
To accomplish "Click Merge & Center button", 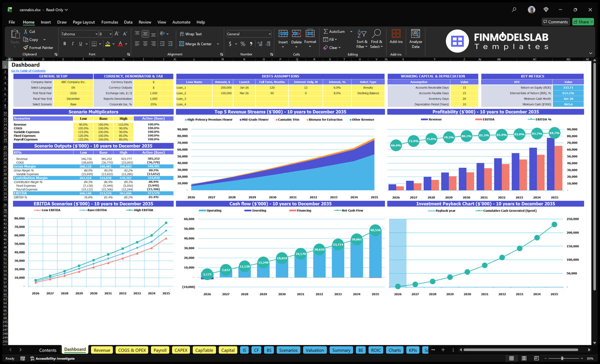I will [x=195, y=44].
